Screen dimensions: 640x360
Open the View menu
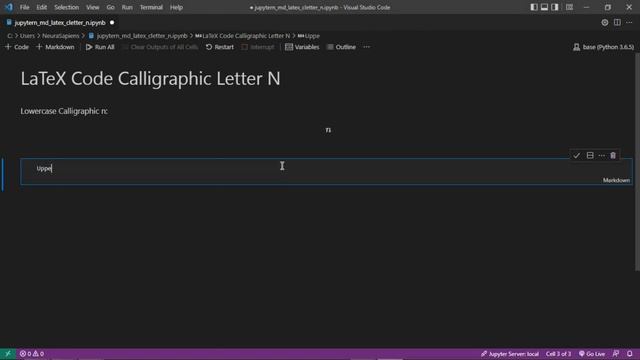pyautogui.click(x=93, y=7)
